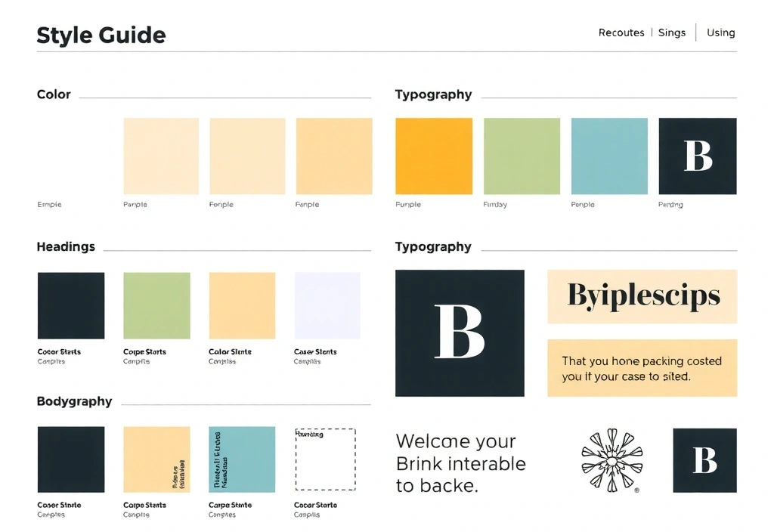Image resolution: width=774 pixels, height=532 pixels.
Task: Select the blue "Penple" color swatch
Action: pyautogui.click(x=608, y=155)
